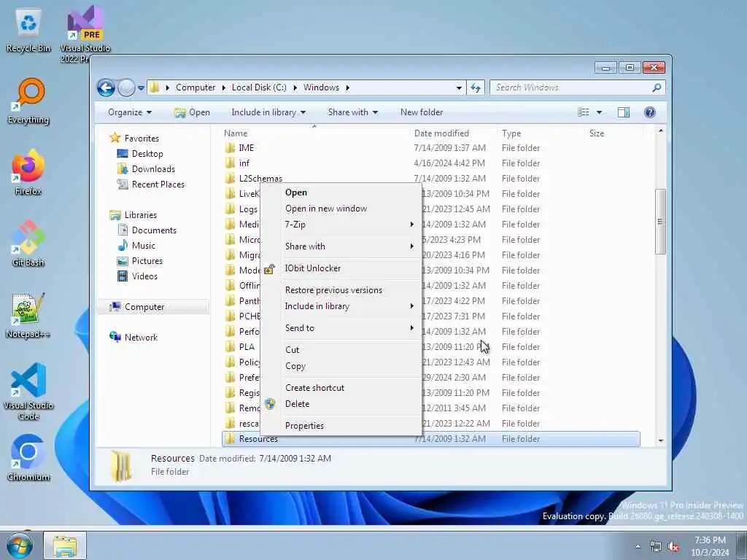Image resolution: width=747 pixels, height=560 pixels.
Task: Click the Search Windows input field
Action: click(570, 87)
